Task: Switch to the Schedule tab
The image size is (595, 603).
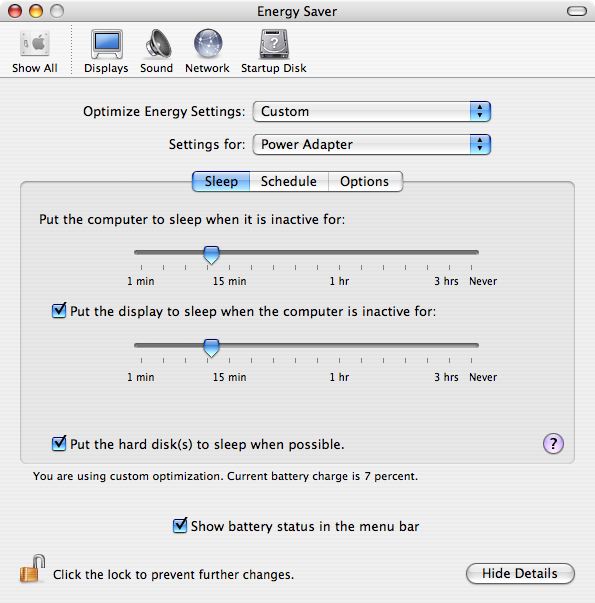Action: click(x=289, y=181)
